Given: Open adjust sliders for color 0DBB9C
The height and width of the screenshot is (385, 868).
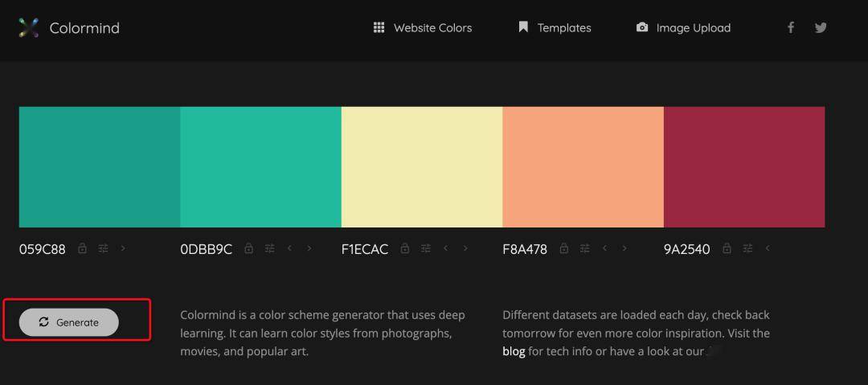Looking at the screenshot, I should [269, 248].
